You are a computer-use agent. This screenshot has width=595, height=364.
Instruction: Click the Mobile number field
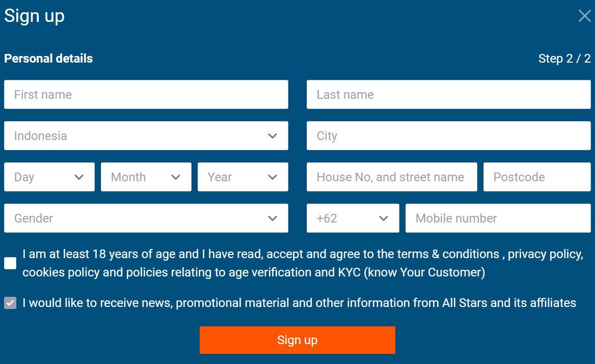498,218
